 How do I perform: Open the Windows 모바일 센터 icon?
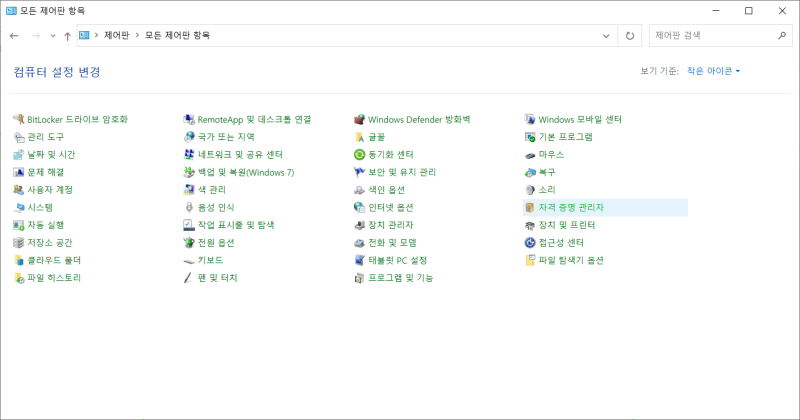pyautogui.click(x=530, y=119)
